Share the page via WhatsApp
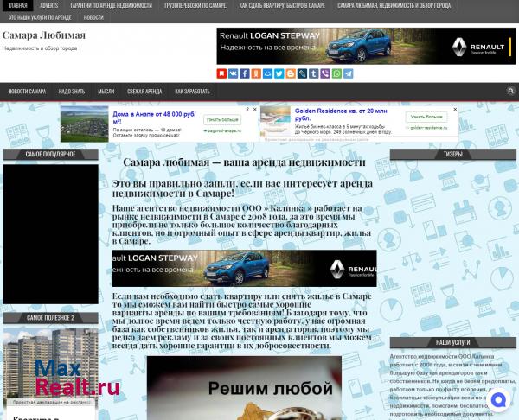 [336, 73]
